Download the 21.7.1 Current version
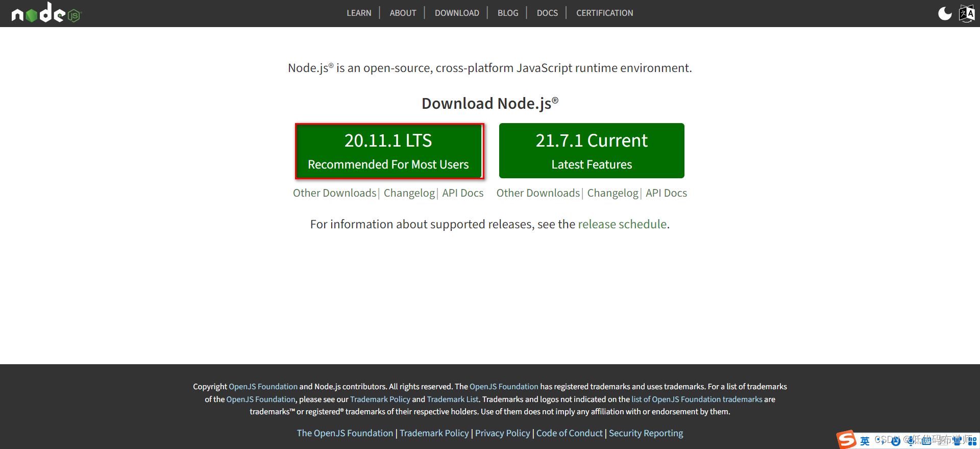Viewport: 980px width, 449px height. coord(592,151)
